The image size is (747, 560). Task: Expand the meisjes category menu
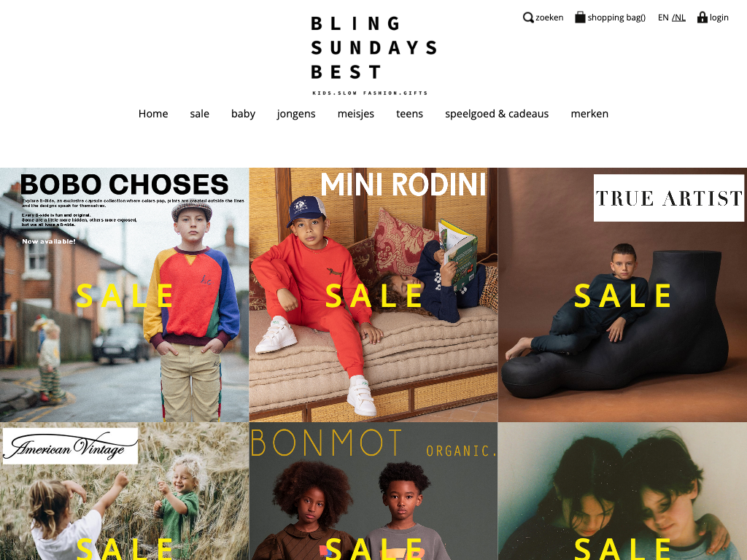click(x=356, y=114)
